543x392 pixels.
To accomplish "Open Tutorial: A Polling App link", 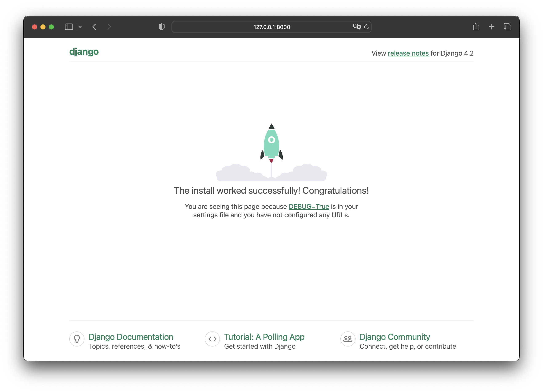I will (x=264, y=337).
